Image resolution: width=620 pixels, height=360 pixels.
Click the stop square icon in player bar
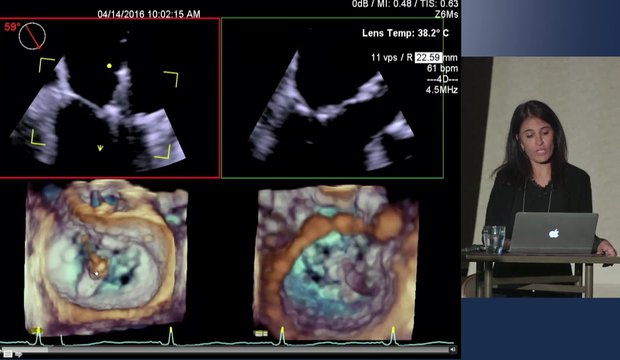pos(8,354)
